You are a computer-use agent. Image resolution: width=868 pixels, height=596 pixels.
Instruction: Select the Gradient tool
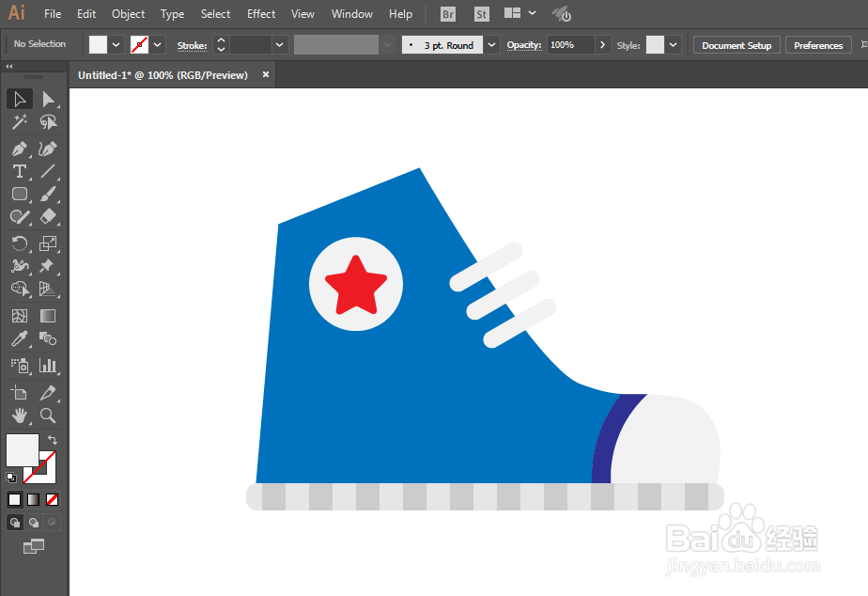point(48,316)
